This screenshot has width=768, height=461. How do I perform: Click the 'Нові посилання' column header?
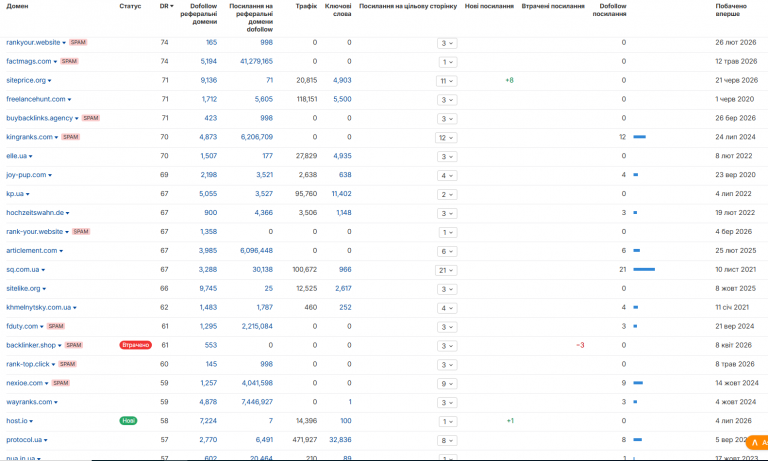tap(489, 6)
